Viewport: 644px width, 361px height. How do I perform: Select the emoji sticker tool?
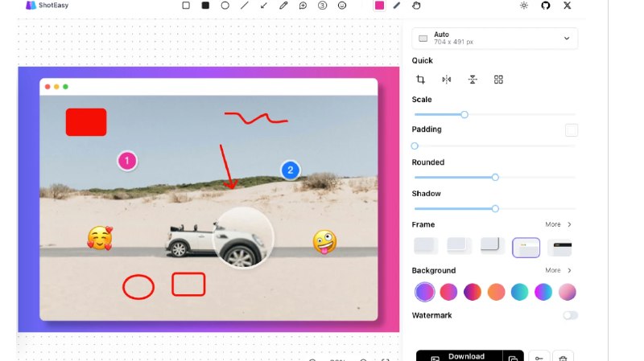[x=342, y=6]
